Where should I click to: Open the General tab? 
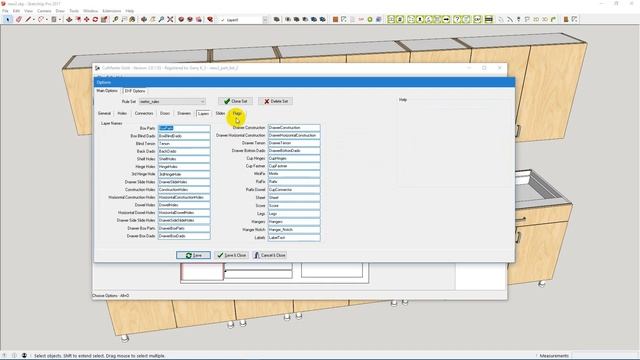tap(104, 113)
